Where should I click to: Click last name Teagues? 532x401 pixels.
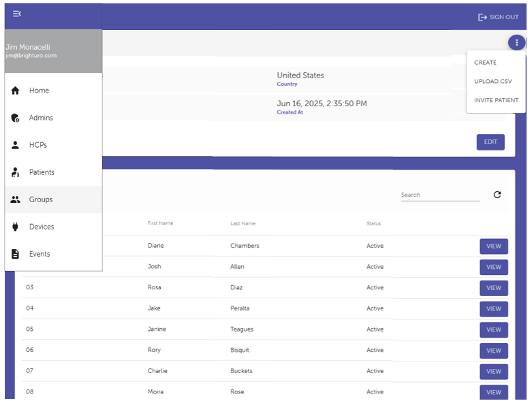pos(242,329)
